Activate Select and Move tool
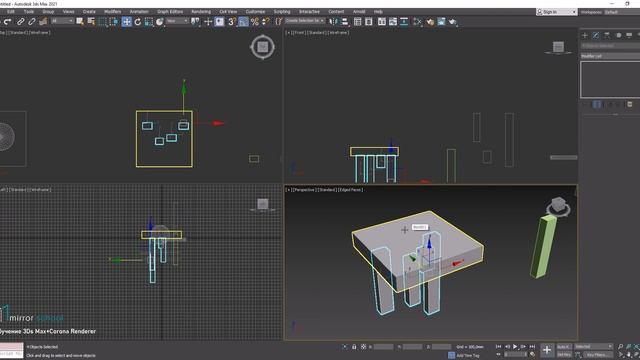Screen dimensions: 640x360 pos(127,22)
